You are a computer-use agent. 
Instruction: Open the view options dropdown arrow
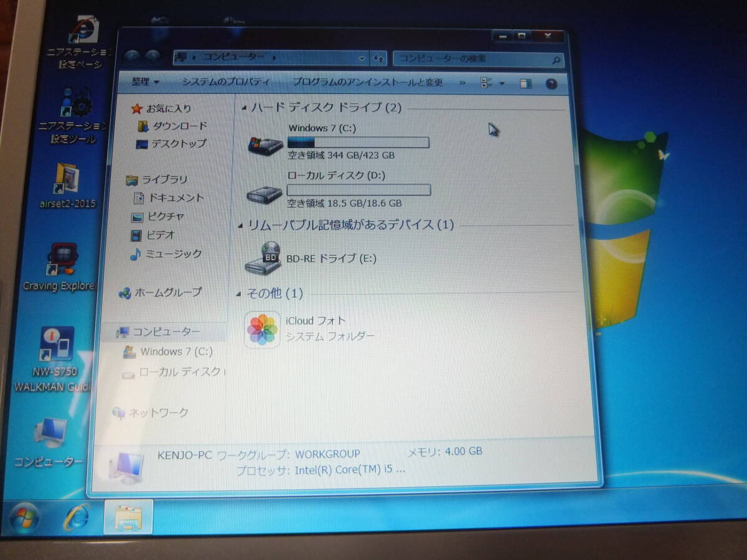pos(502,83)
